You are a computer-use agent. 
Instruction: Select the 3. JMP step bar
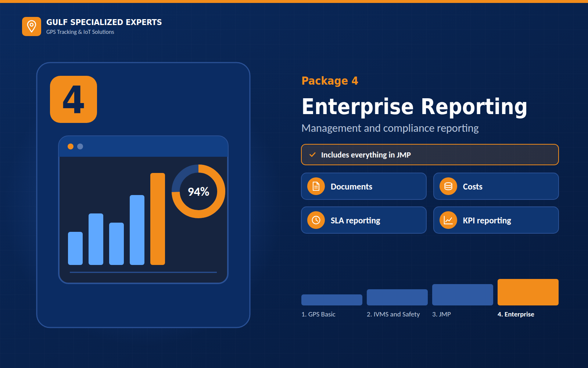point(463,295)
